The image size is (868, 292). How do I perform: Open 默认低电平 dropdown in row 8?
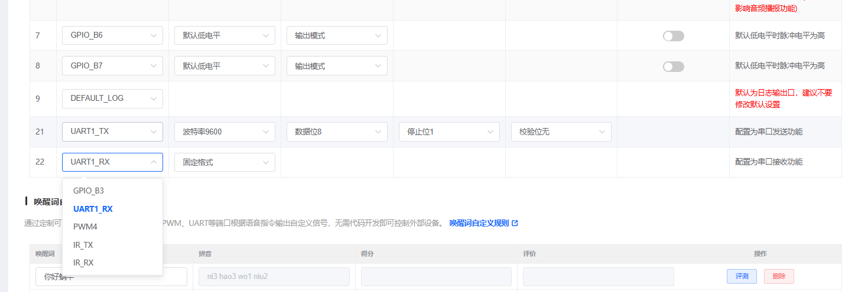[x=225, y=66]
